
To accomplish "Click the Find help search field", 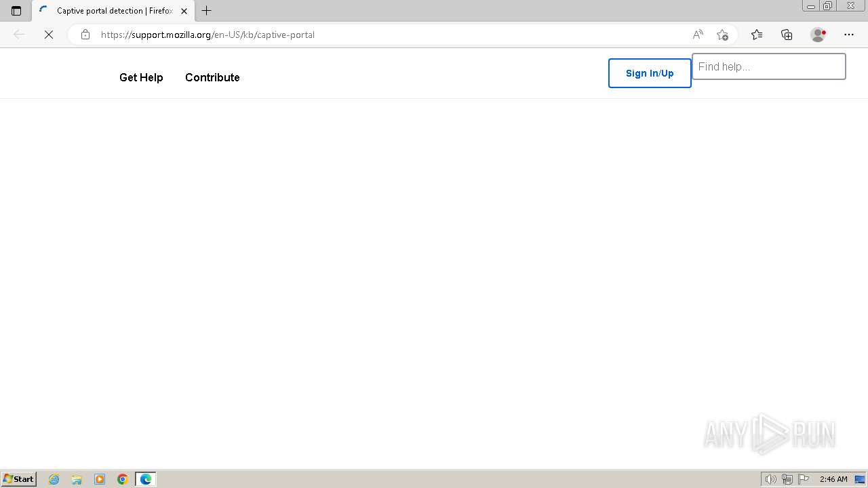I will pyautogui.click(x=769, y=66).
